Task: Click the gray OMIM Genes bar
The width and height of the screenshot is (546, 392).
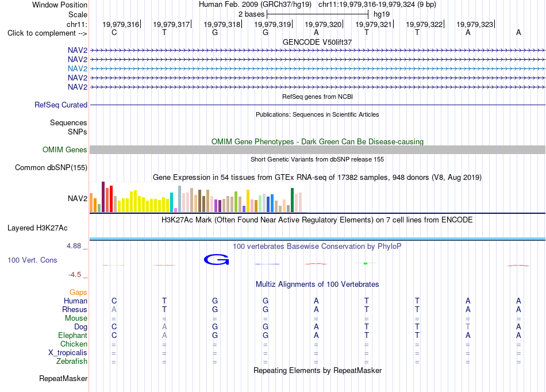Action: pos(317,149)
